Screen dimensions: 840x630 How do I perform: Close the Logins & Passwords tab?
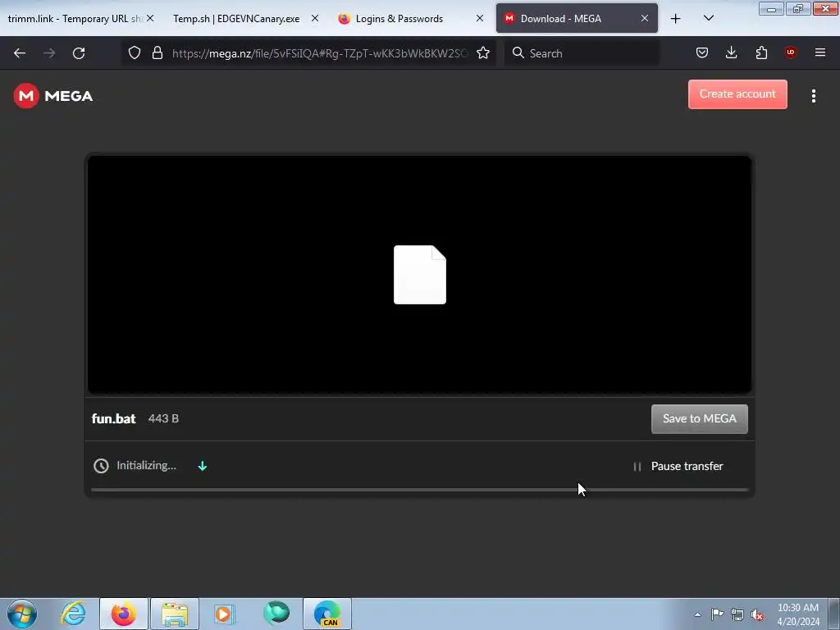[x=480, y=18]
